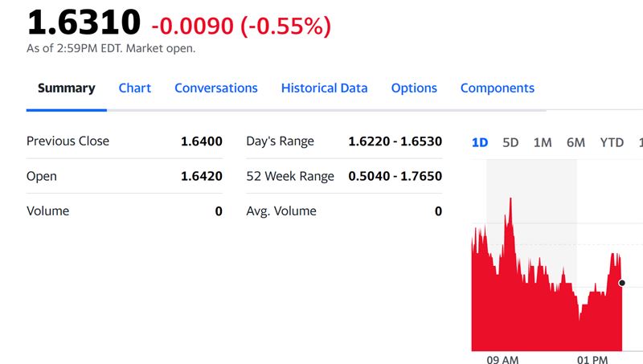643x364 pixels.
Task: Select the Summary tab
Action: tap(66, 88)
